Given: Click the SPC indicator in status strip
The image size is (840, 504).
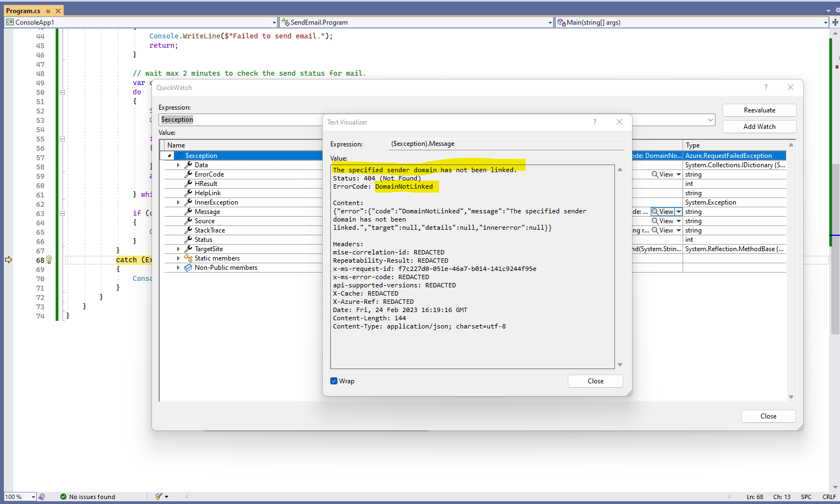Looking at the screenshot, I should [806, 497].
